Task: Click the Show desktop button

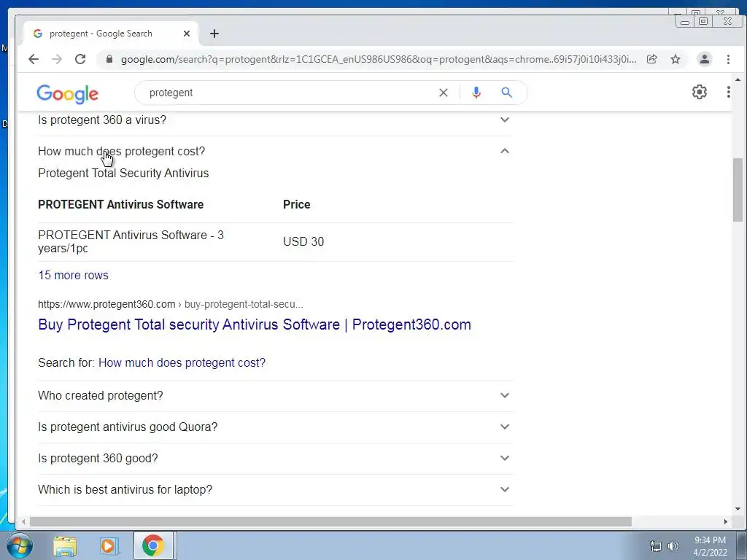Action: (x=743, y=545)
